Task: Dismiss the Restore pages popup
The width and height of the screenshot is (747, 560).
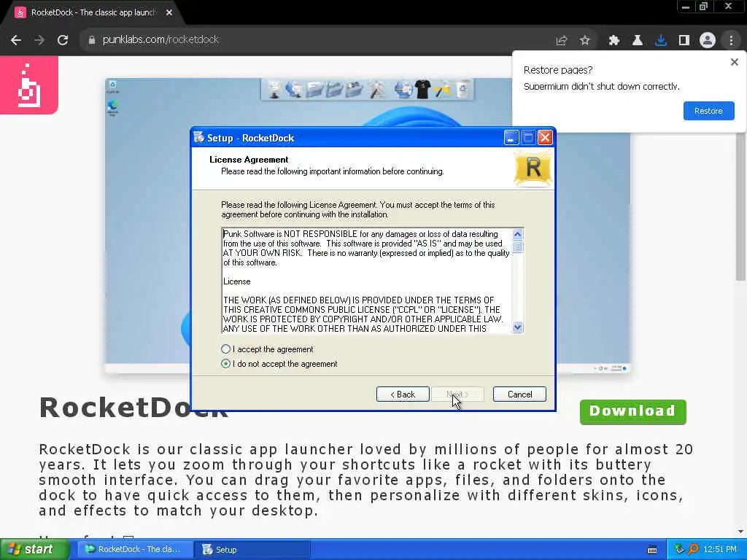Action: tap(734, 62)
